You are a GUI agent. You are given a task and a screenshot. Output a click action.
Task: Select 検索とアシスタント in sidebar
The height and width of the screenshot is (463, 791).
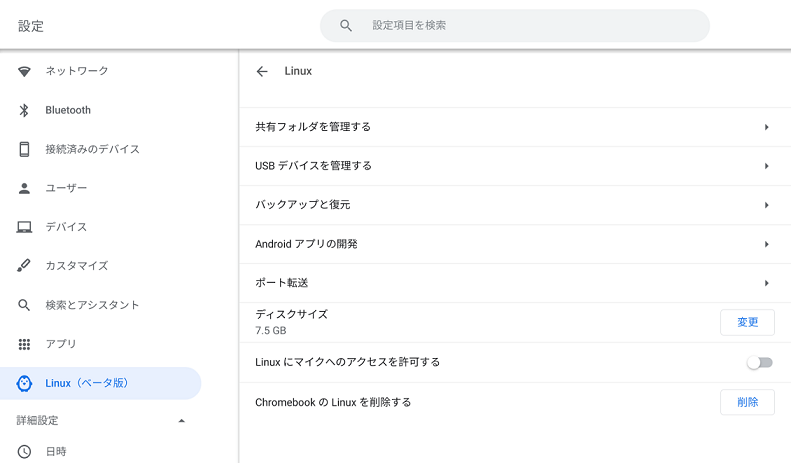[x=92, y=305]
